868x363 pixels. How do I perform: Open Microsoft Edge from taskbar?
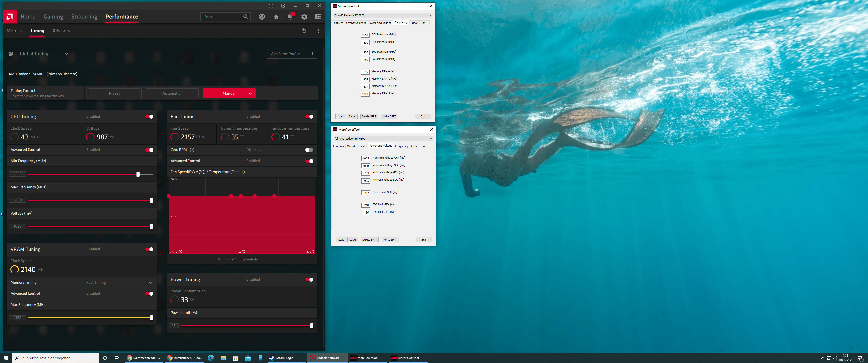[211, 358]
